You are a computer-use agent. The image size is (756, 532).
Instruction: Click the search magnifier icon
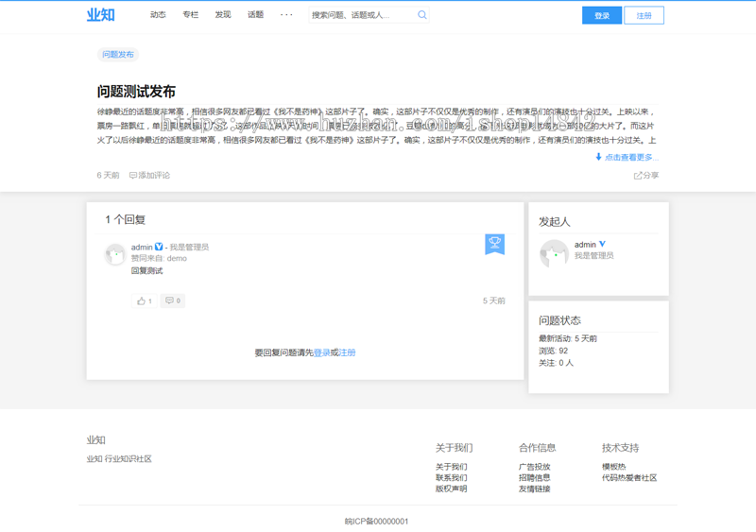[421, 15]
